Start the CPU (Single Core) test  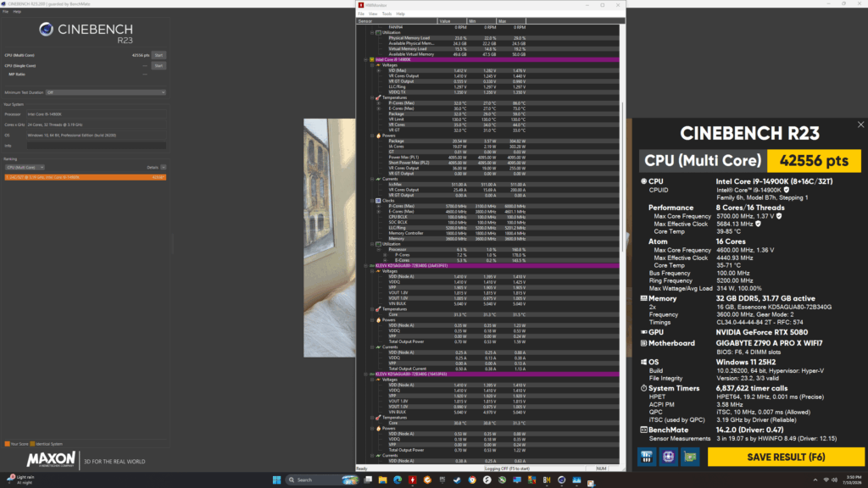coord(159,66)
